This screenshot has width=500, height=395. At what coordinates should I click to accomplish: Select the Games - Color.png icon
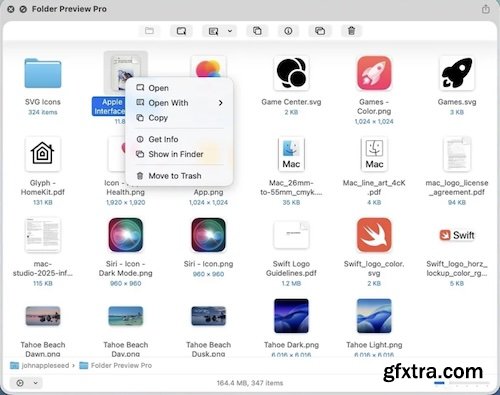point(374,73)
